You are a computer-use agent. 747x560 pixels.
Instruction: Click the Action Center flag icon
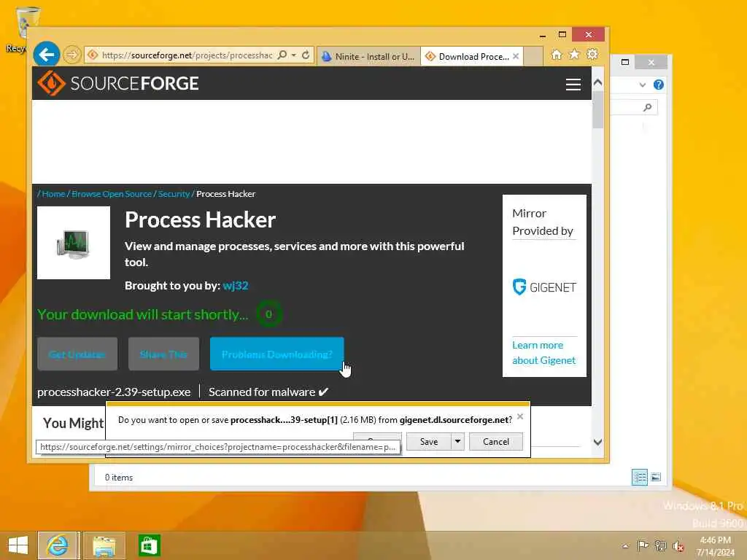(x=643, y=545)
